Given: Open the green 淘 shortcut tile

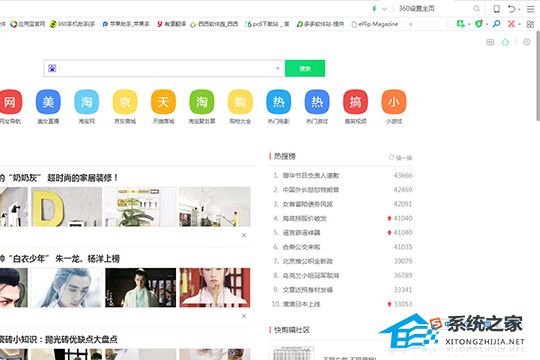Looking at the screenshot, I should coord(202,102).
